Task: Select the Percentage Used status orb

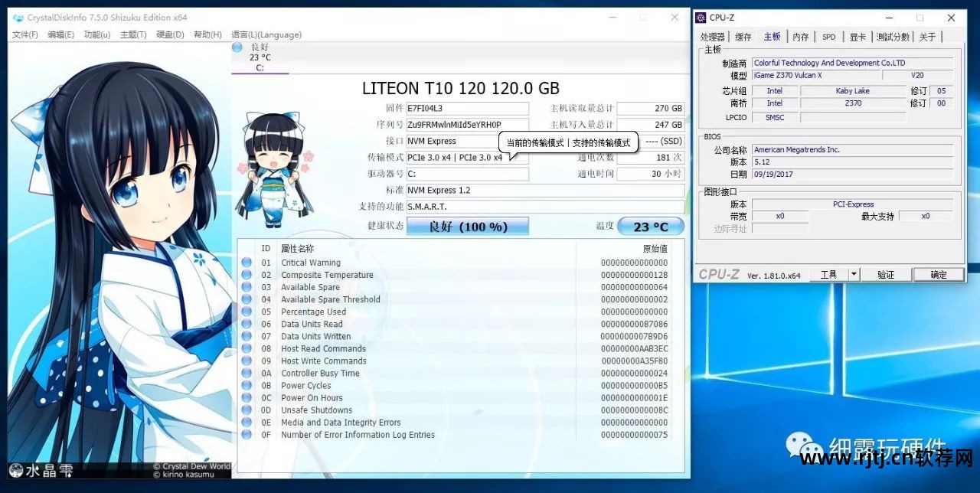Action: [247, 312]
